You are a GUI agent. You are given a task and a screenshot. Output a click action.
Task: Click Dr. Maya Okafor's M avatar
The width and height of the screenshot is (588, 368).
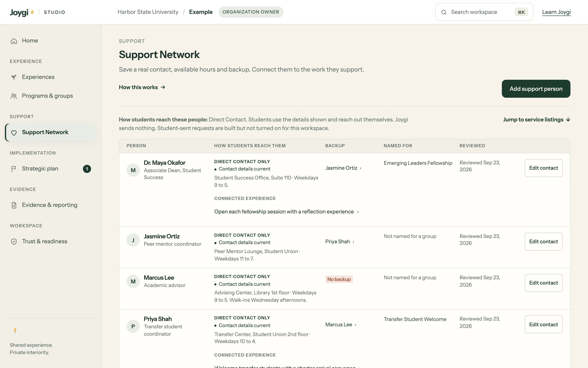(133, 170)
